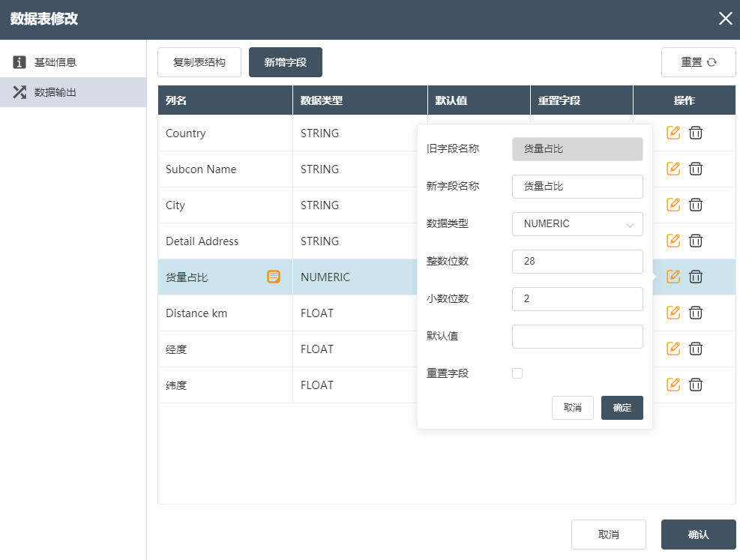Click the NUMERIC cell in the table
This screenshot has height=560, width=740.
click(355, 277)
